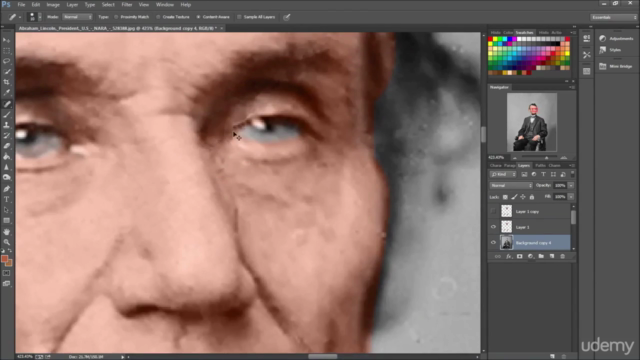Open the Swatches panel flyout menu
This screenshot has width=640, height=360.
pos(573,32)
